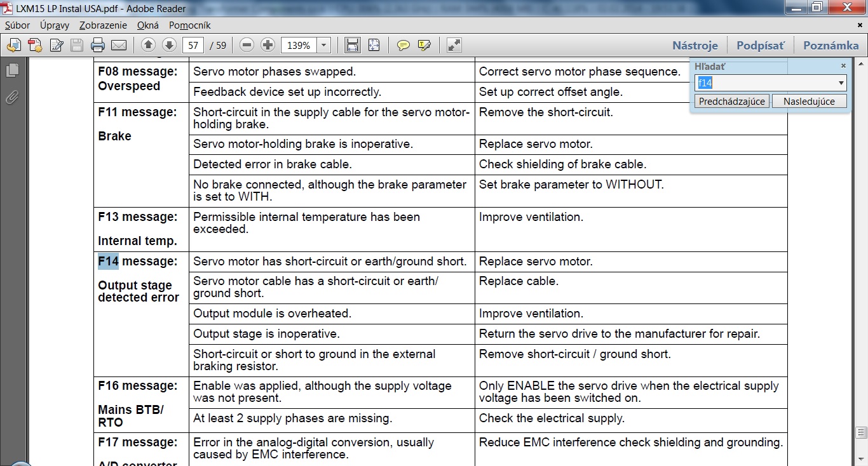Click the email envelope icon
This screenshot has width=868, height=466.
[119, 45]
